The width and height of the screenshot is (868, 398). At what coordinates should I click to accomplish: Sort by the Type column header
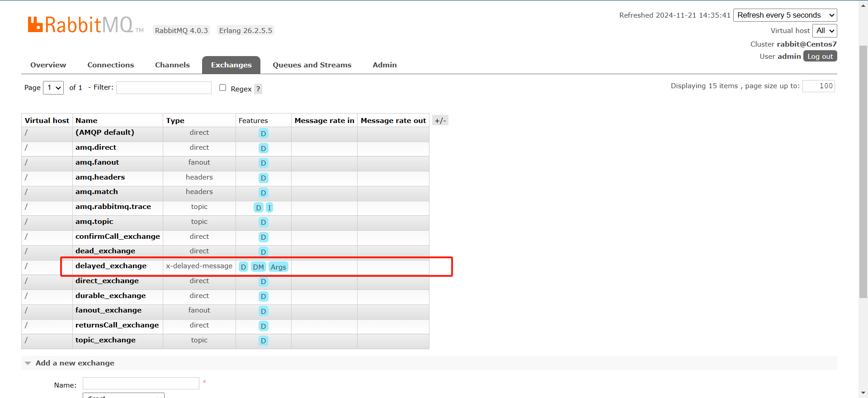(175, 121)
